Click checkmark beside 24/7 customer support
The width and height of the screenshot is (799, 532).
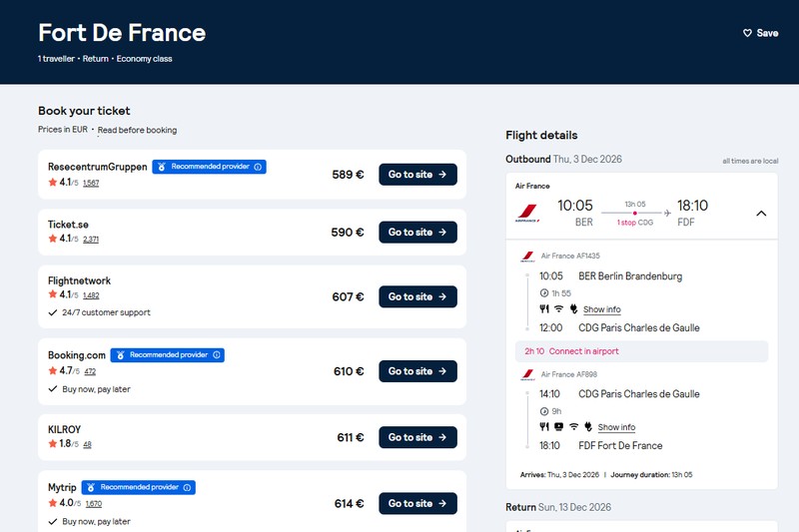point(53,312)
